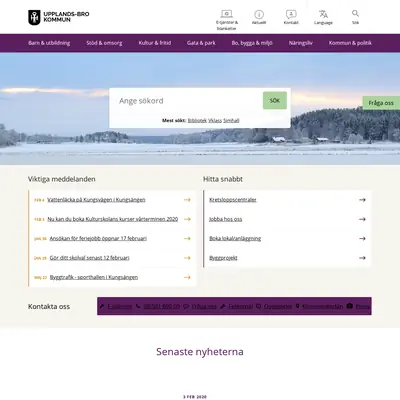Image resolution: width=400 pixels, height=400 pixels.
Task: Open the Byggprojekt link
Action: (223, 258)
